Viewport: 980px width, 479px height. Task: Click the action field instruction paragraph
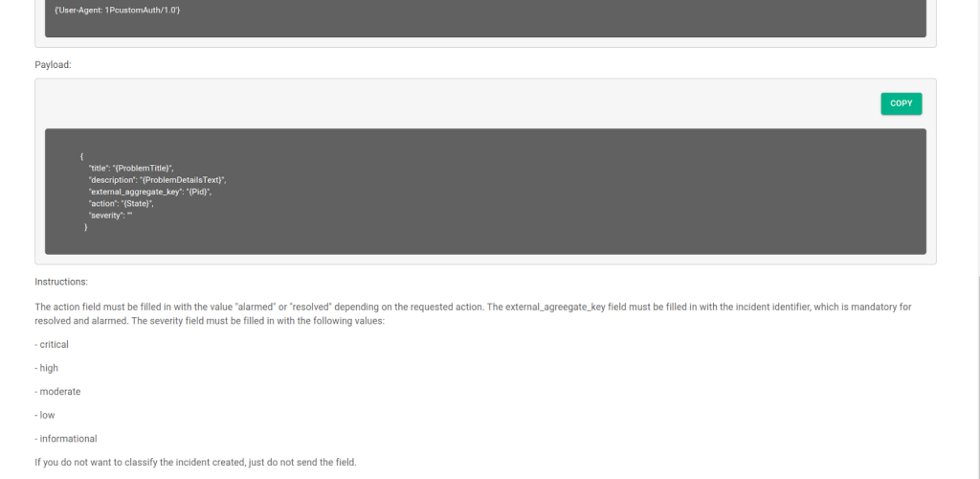pos(473,314)
